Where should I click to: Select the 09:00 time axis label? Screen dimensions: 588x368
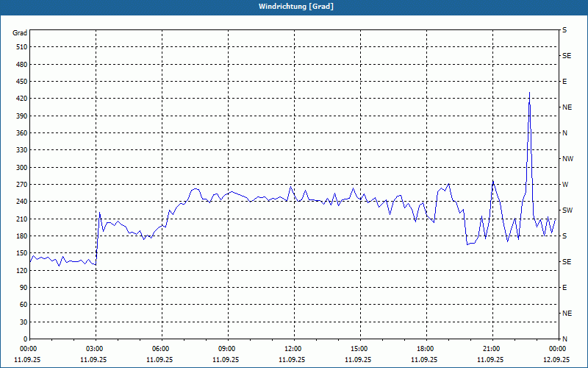point(228,349)
